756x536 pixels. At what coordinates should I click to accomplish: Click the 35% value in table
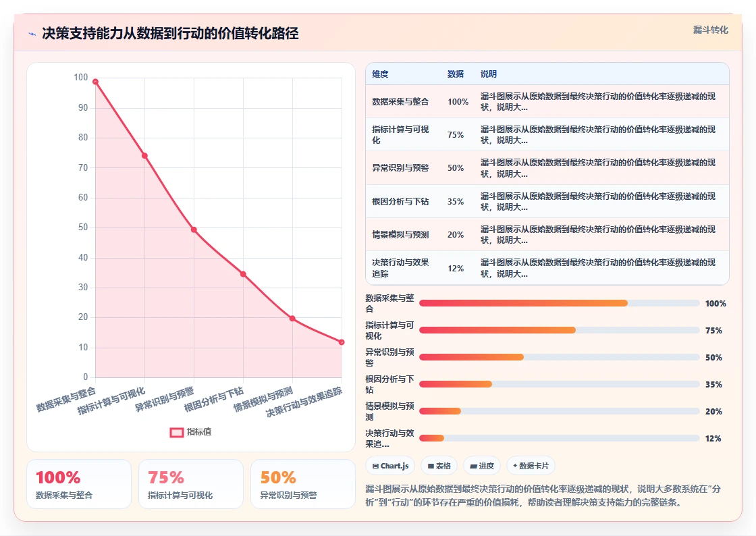pos(455,201)
